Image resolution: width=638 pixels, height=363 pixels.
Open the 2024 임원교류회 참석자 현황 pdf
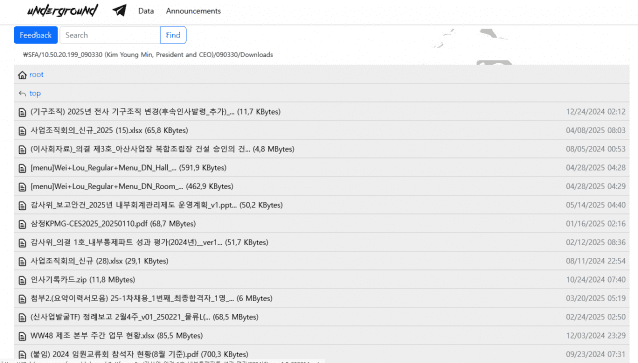pyautogui.click(x=139, y=354)
